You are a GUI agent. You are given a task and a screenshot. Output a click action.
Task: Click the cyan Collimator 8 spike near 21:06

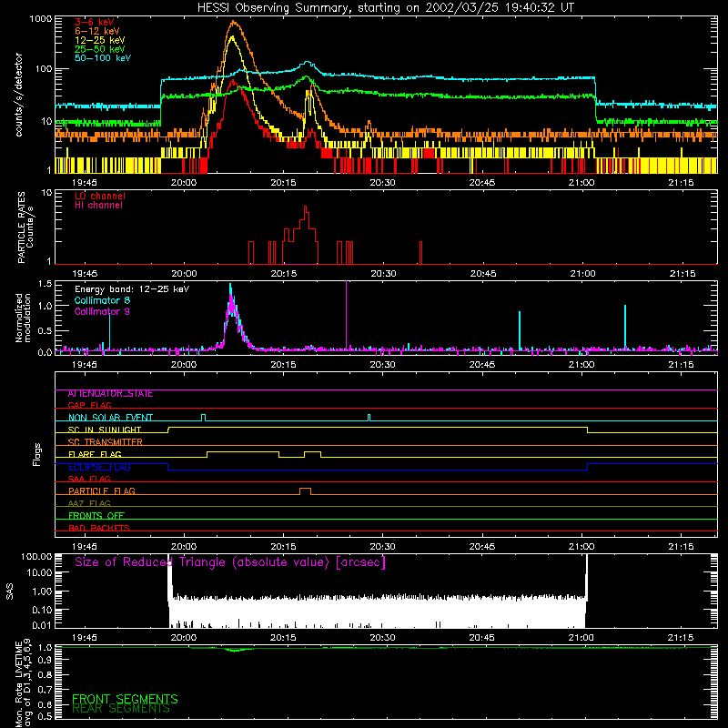625,327
